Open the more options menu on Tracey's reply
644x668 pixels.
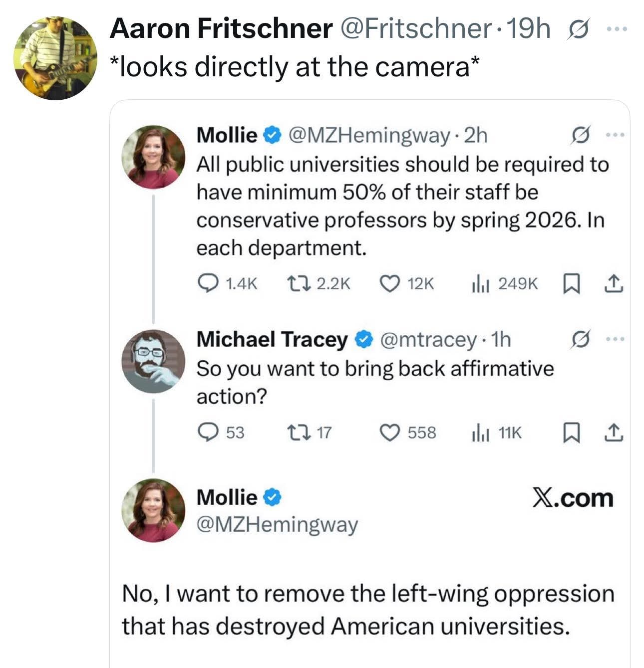(x=616, y=338)
